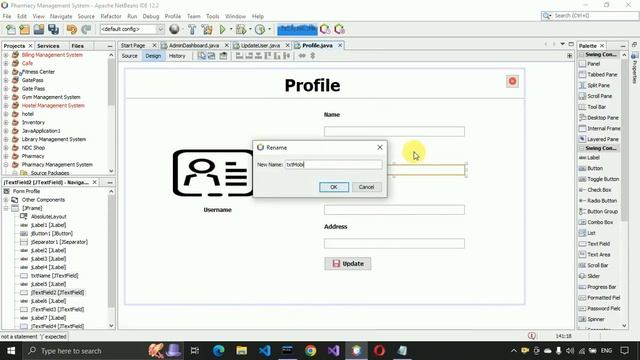The width and height of the screenshot is (640, 360).
Task: Click the Save All toolbar icon
Action: (53, 29)
